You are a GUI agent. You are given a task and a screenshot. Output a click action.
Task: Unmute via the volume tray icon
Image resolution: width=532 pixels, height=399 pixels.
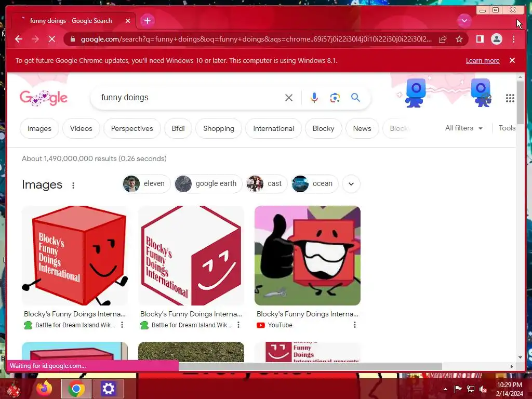(x=483, y=389)
